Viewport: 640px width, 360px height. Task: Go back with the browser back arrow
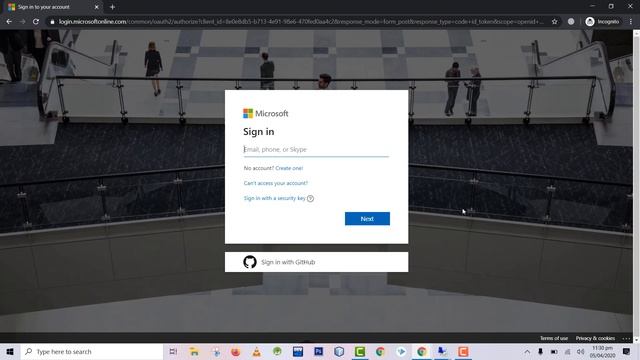point(9,22)
